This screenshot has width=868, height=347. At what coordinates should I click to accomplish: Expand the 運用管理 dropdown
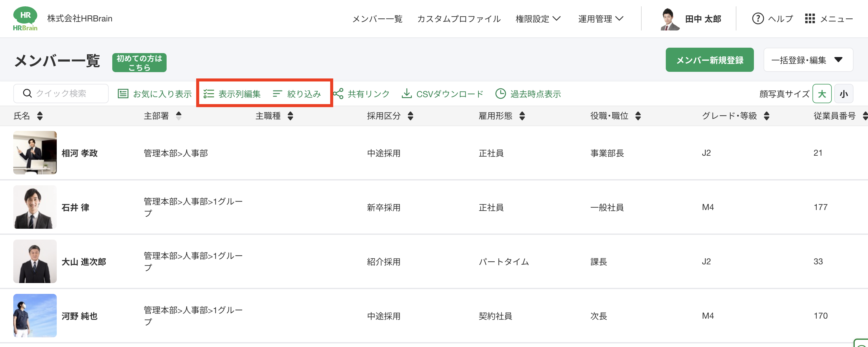coord(601,19)
